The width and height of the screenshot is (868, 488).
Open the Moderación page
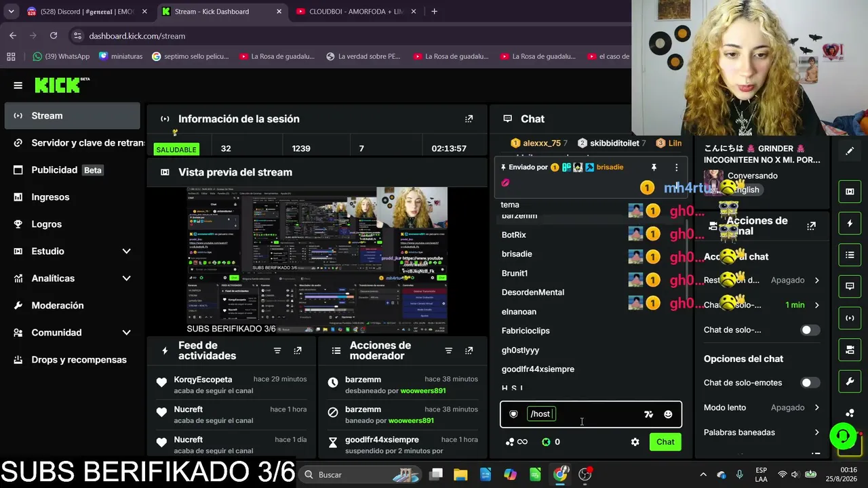point(72,306)
